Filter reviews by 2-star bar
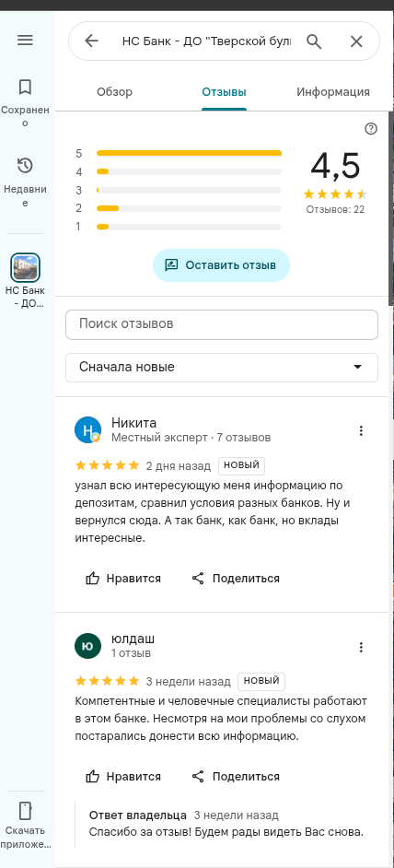The width and height of the screenshot is (394, 868). point(189,208)
